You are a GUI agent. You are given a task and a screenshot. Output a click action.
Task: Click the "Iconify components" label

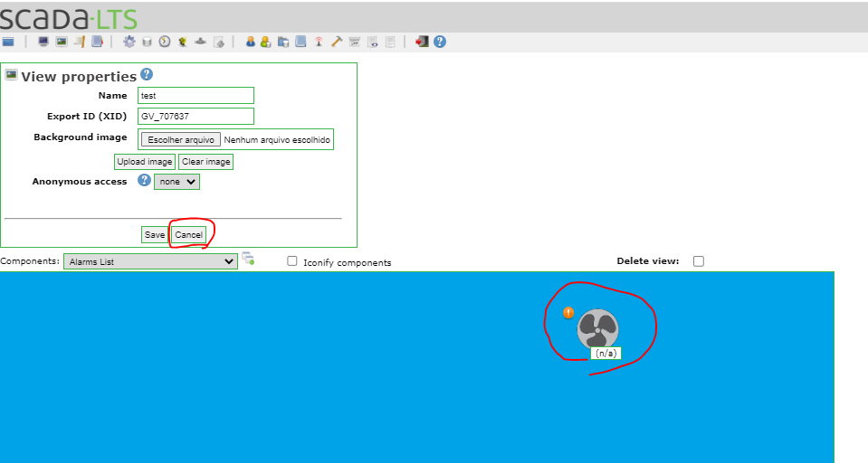(x=347, y=262)
